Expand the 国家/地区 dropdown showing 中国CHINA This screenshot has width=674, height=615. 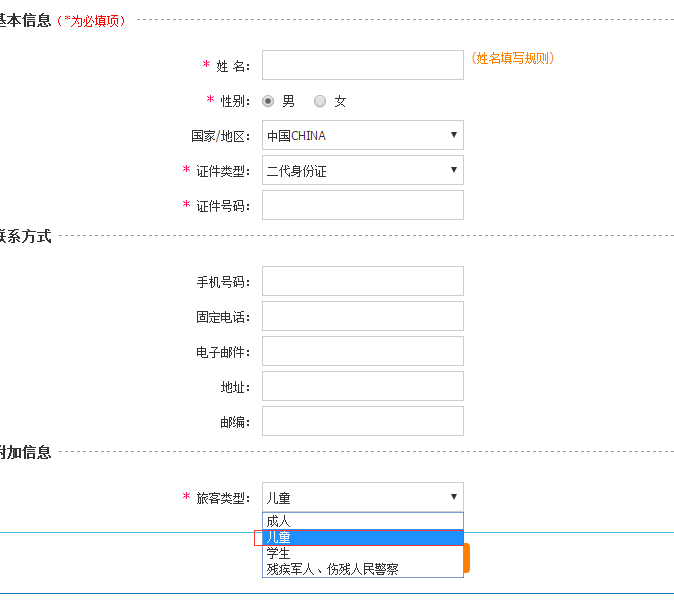(362, 135)
